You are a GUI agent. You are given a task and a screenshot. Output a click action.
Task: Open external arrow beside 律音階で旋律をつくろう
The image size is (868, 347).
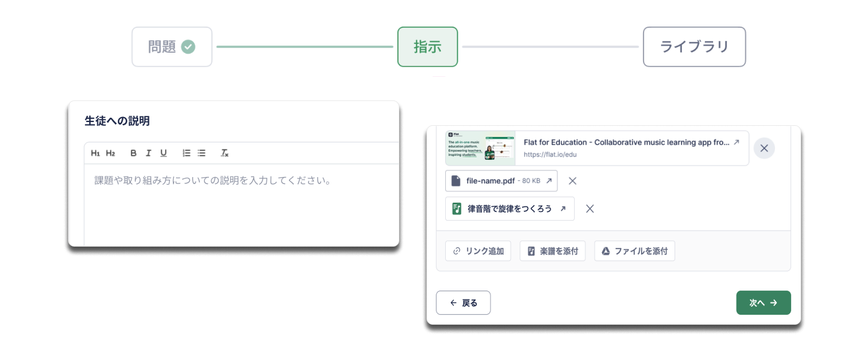pyautogui.click(x=563, y=209)
